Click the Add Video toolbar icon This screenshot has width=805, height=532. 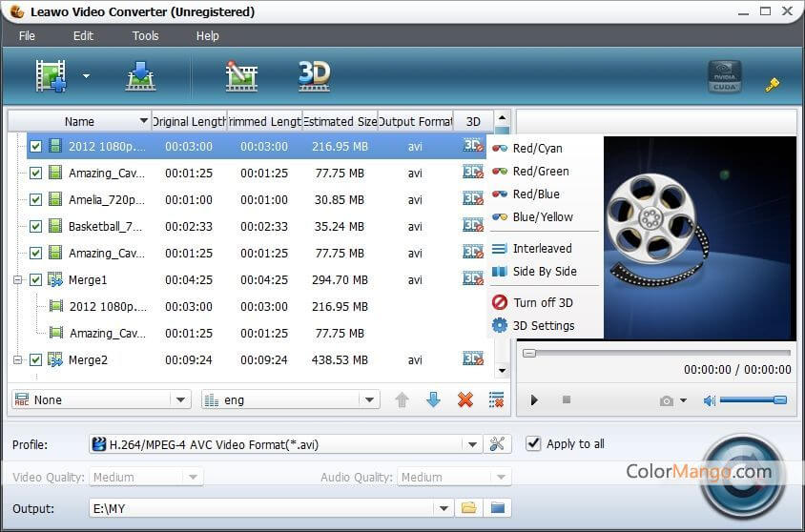pyautogui.click(x=51, y=76)
